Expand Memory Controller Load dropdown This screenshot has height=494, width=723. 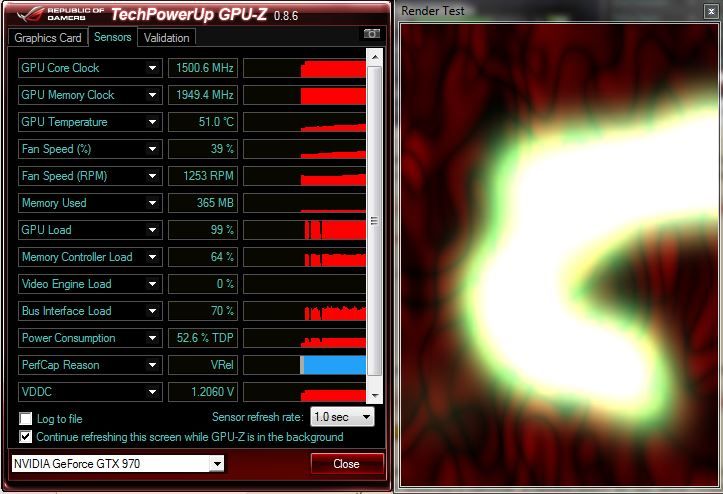pyautogui.click(x=152, y=257)
